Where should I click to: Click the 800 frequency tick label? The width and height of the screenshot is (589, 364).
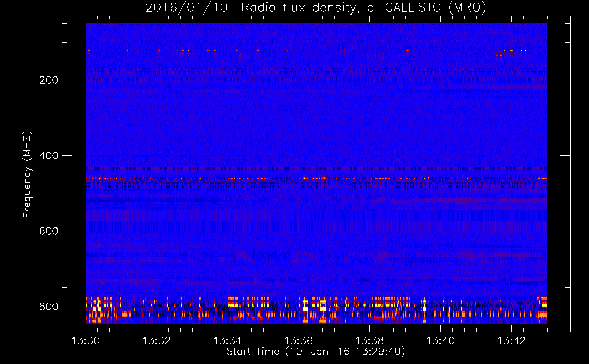[49, 306]
